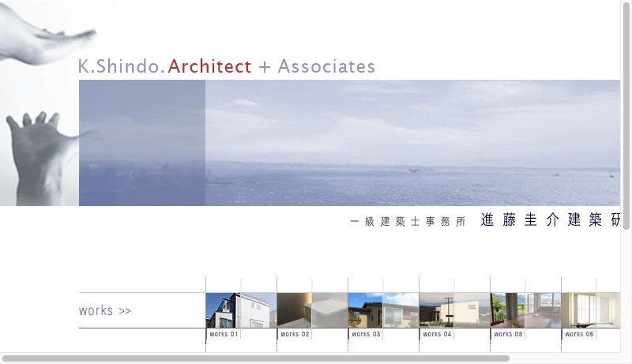Click the K.Shindo.Architect + Associates title
632x364 pixels.
point(227,66)
